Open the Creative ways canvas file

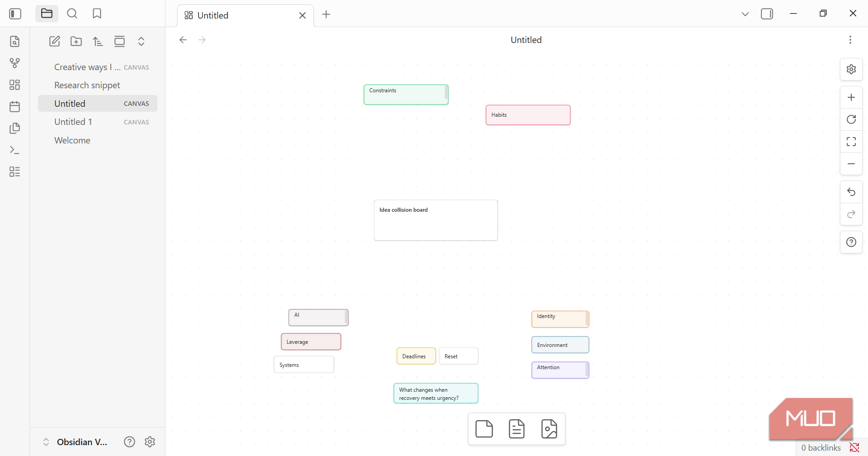[98, 67]
